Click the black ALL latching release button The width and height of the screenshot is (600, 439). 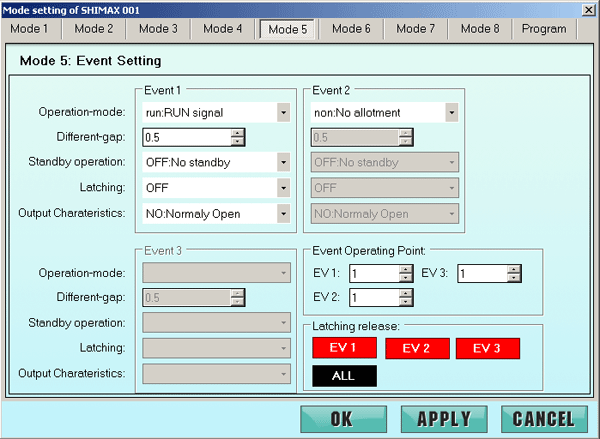click(343, 377)
